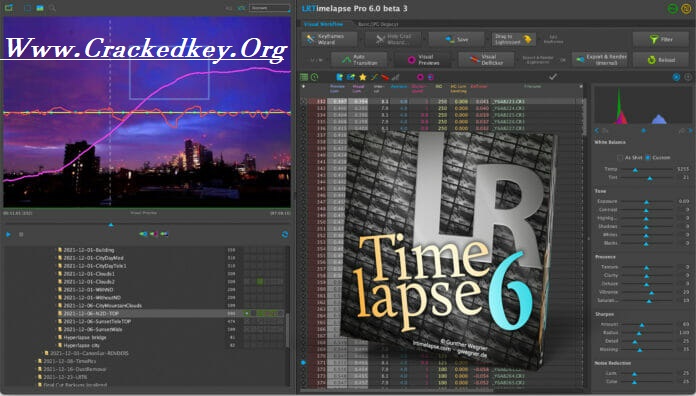This screenshot has height=396, width=696.
Task: Toggle the Custom white balance checkbox
Action: pyautogui.click(x=648, y=158)
